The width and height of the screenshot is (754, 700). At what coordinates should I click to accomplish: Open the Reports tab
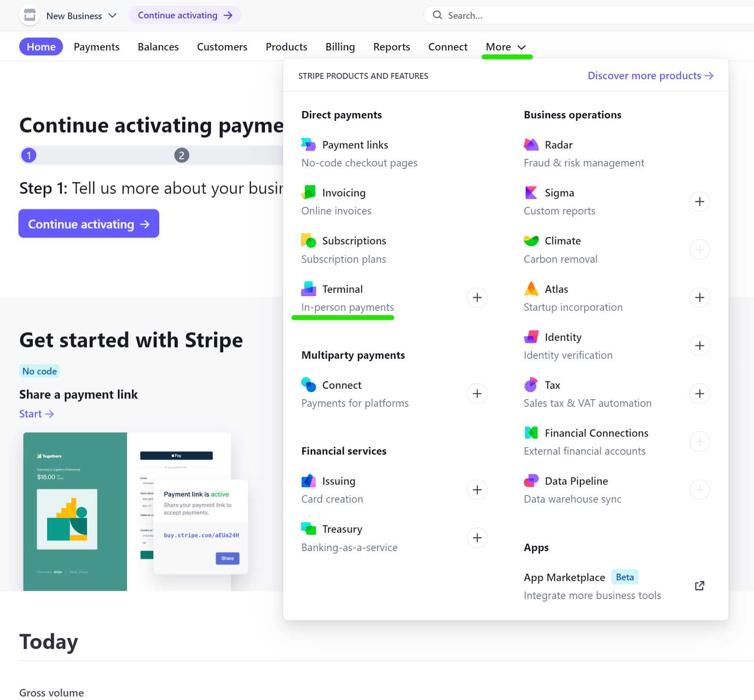392,47
